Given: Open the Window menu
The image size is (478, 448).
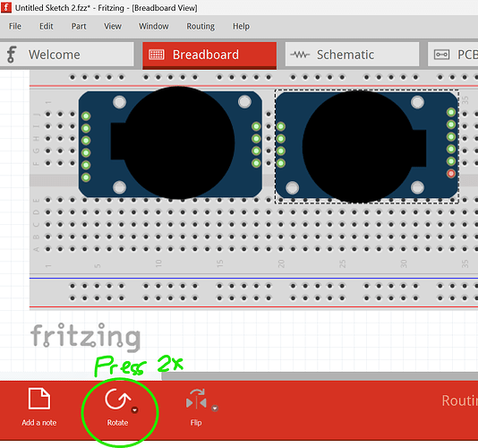Looking at the screenshot, I should coord(154,26).
